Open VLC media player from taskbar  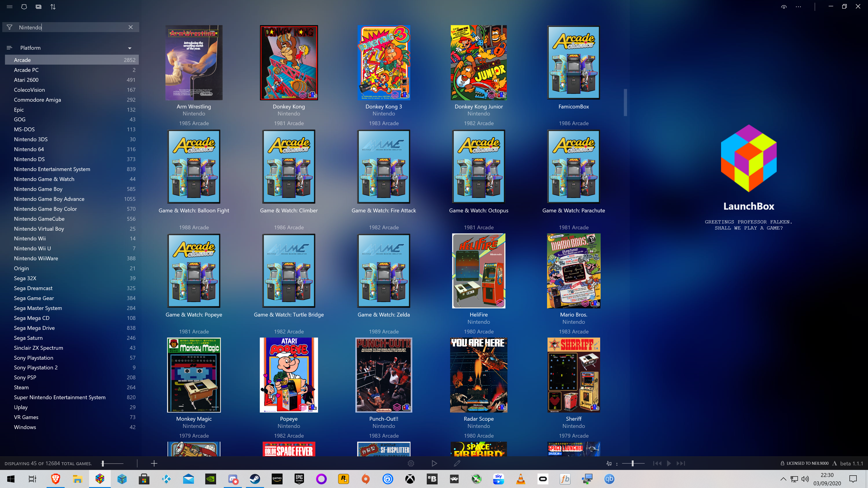click(521, 479)
